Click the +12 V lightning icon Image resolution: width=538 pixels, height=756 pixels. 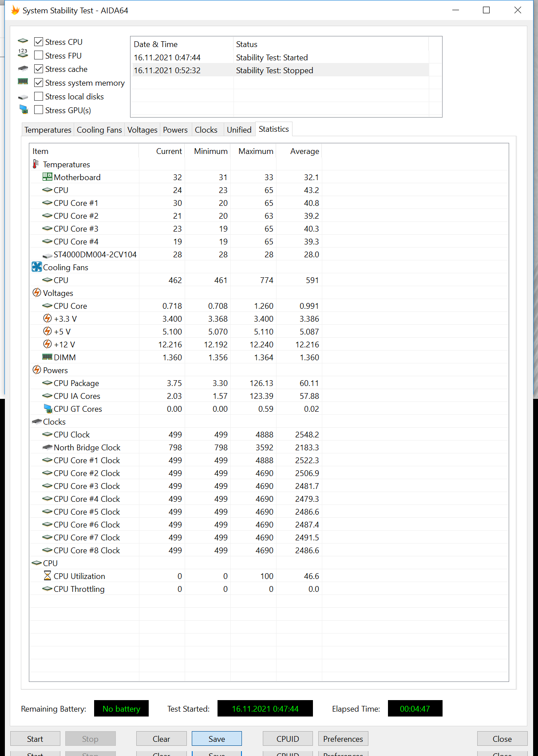coord(47,344)
